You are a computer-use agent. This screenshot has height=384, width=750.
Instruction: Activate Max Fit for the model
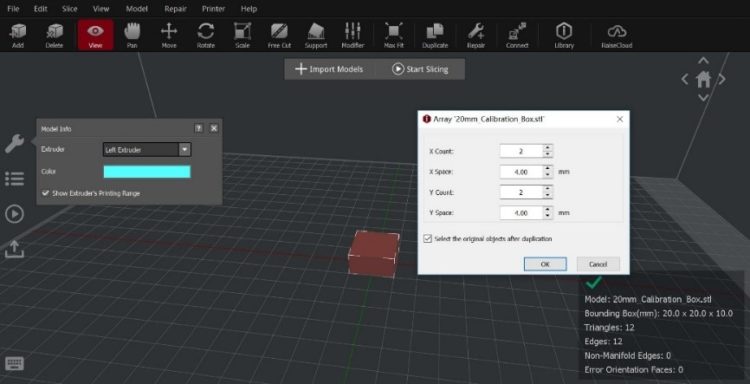tap(394, 35)
